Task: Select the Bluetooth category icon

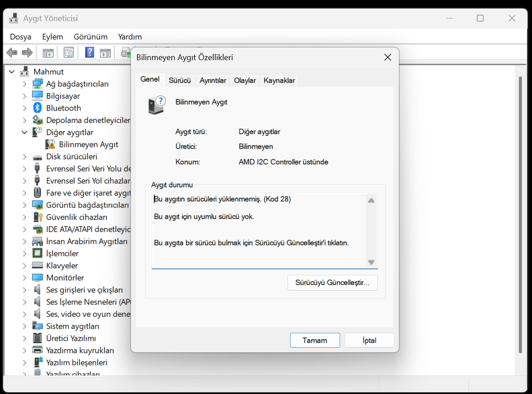Action: [x=37, y=108]
